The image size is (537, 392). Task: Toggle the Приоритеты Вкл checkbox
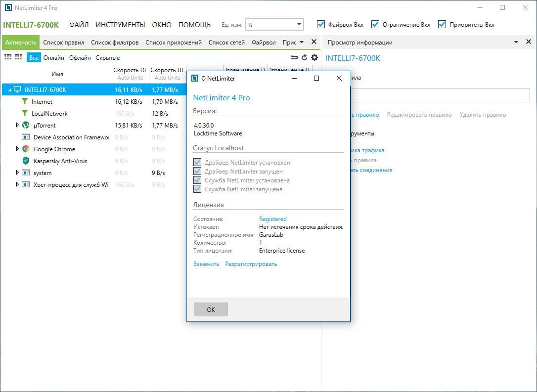coord(442,24)
